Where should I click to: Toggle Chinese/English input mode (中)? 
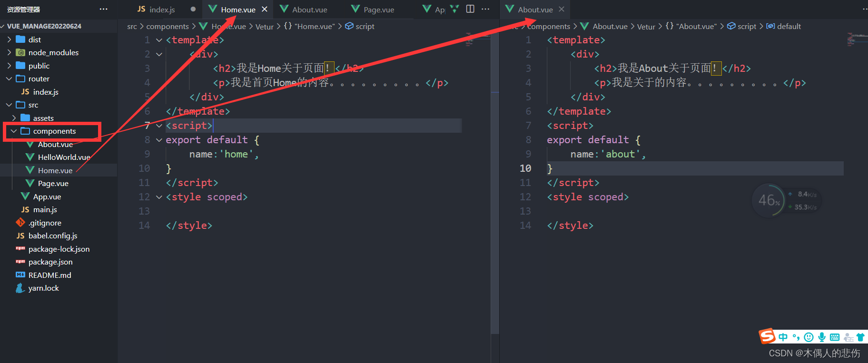pos(783,337)
